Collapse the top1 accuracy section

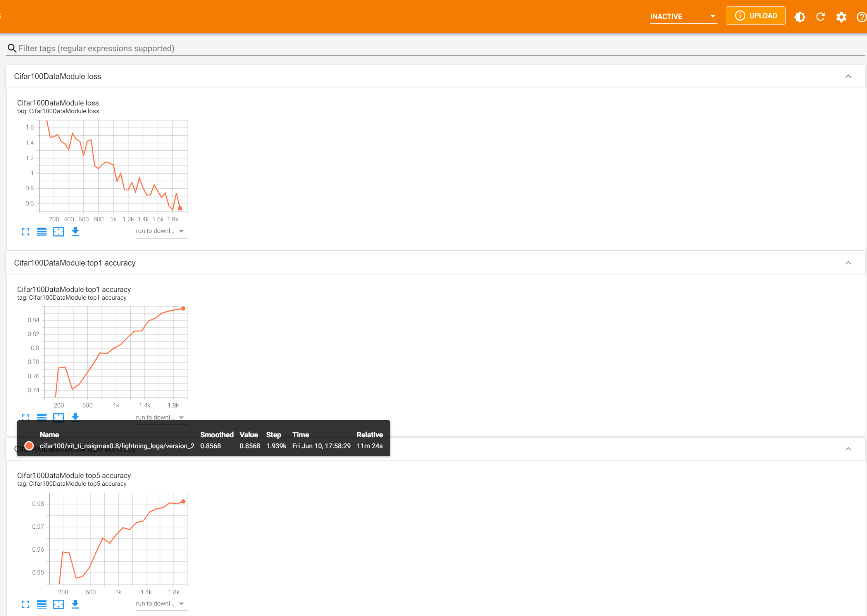click(x=848, y=263)
